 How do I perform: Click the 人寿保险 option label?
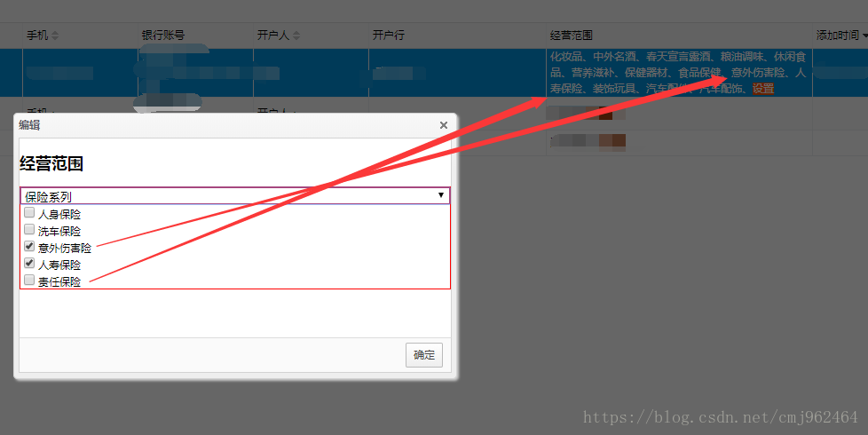59,265
